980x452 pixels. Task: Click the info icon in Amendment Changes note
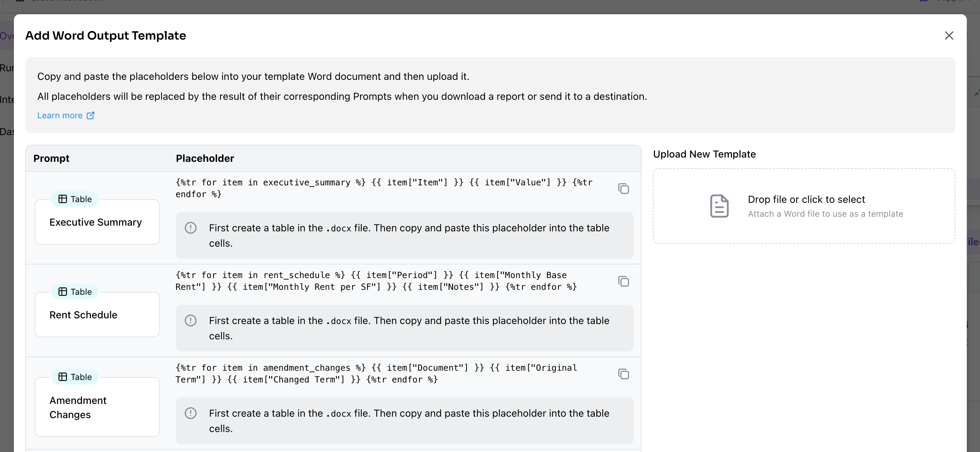click(191, 413)
